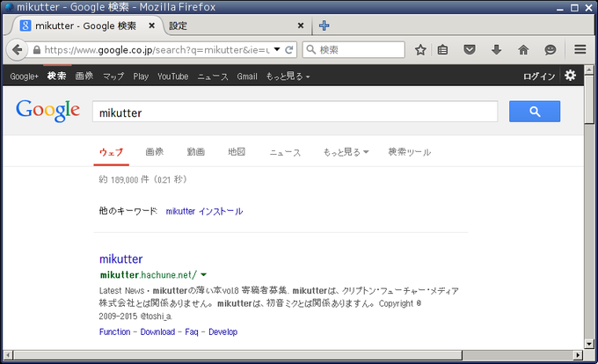Save page to Pocket icon
The height and width of the screenshot is (364, 598).
pyautogui.click(x=470, y=50)
